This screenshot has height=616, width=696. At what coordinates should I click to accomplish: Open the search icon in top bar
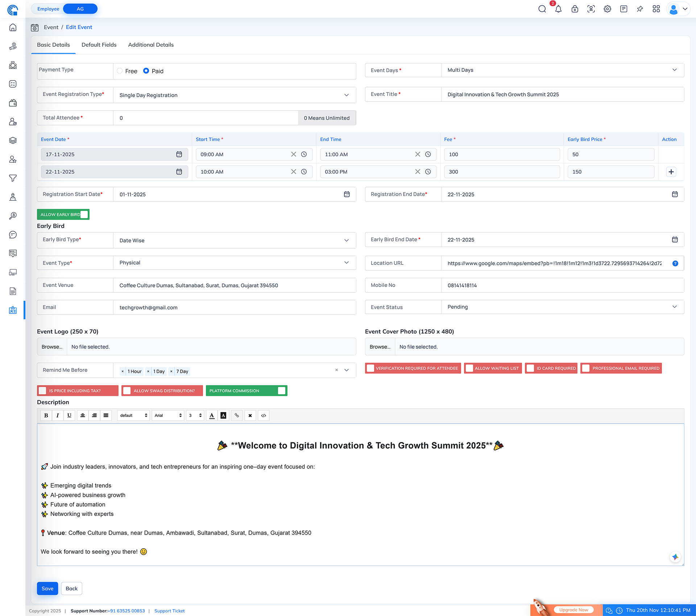click(542, 9)
